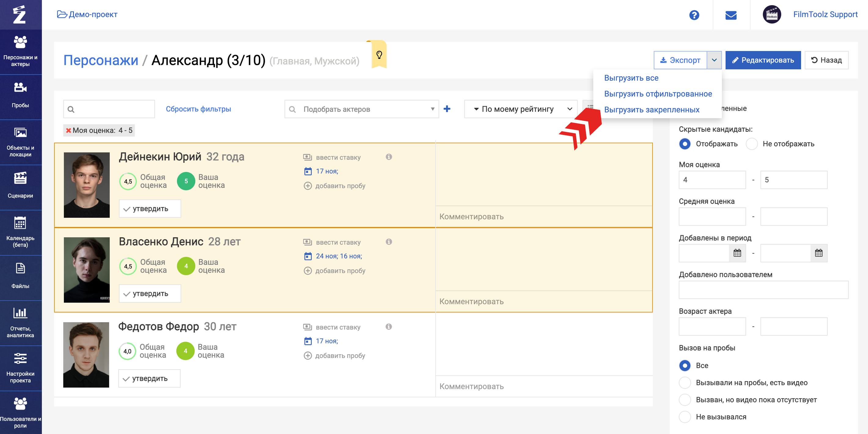The height and width of the screenshot is (434, 868).
Task: Select Не отображать hidden candidates option
Action: [x=752, y=144]
